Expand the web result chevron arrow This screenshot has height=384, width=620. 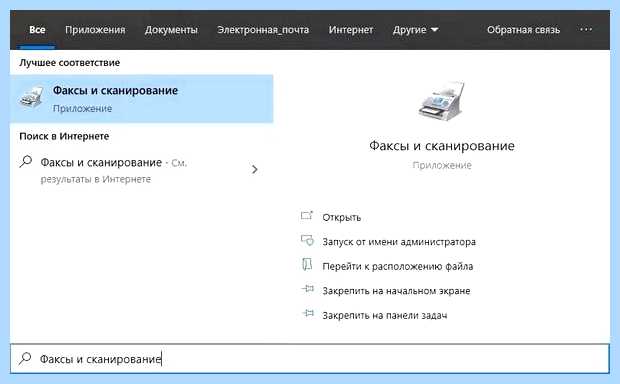(255, 170)
